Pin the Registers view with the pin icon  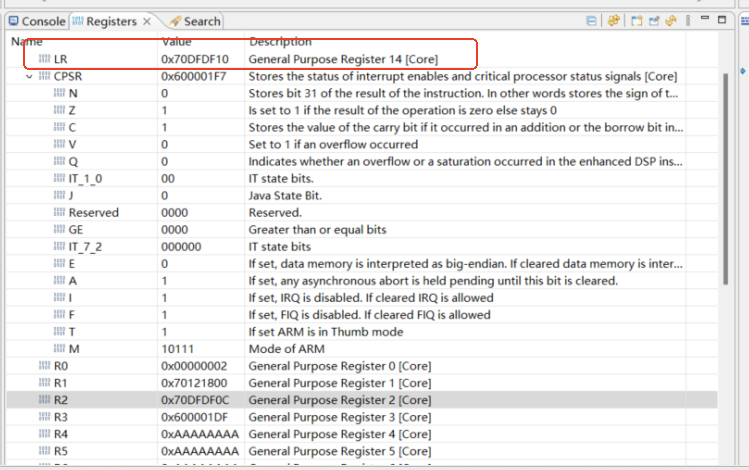[x=654, y=21]
